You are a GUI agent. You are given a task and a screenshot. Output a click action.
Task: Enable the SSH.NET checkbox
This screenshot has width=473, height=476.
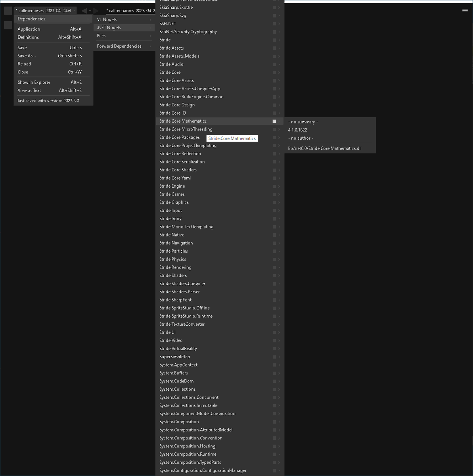point(274,24)
